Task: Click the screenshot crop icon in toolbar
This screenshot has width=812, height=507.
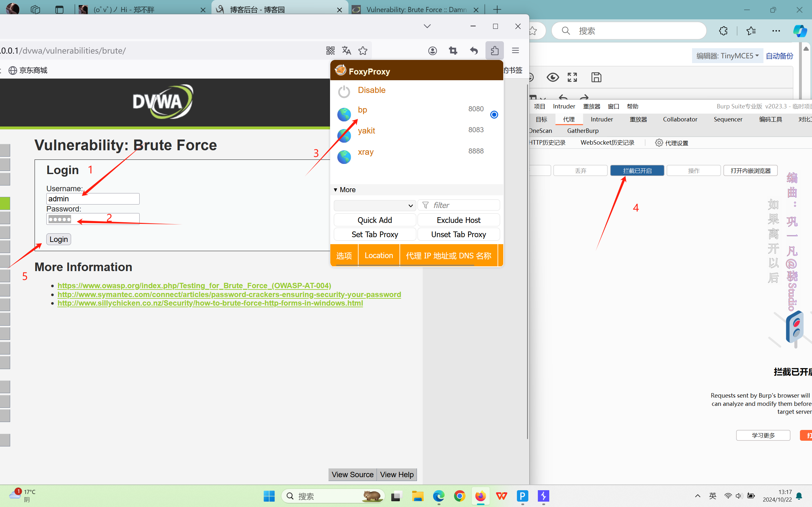Action: click(453, 51)
